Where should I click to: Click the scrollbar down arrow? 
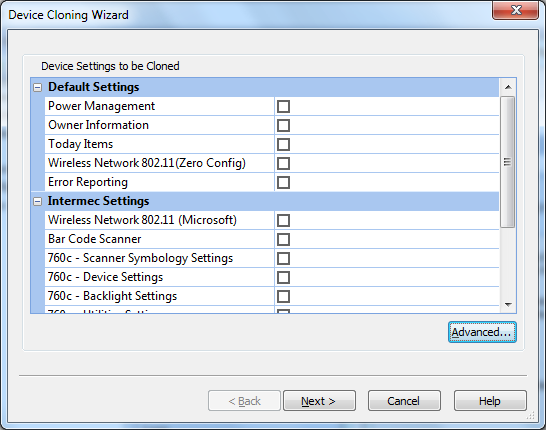[508, 305]
